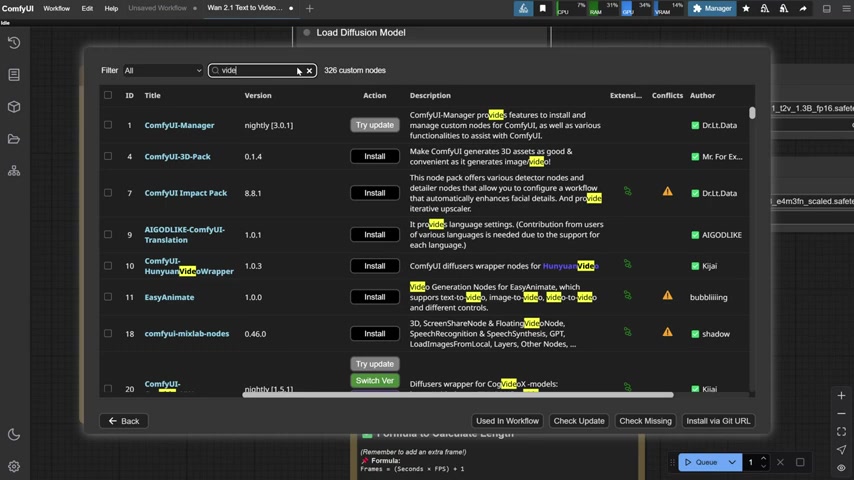854x480 pixels.
Task: Install ComfyUI Impact Pack
Action: click(375, 193)
